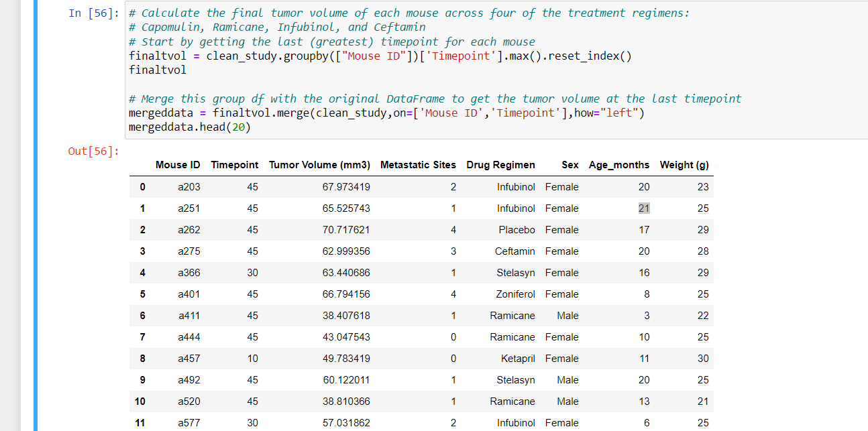The width and height of the screenshot is (868, 431).
Task: Click the Sex column header
Action: (x=570, y=165)
